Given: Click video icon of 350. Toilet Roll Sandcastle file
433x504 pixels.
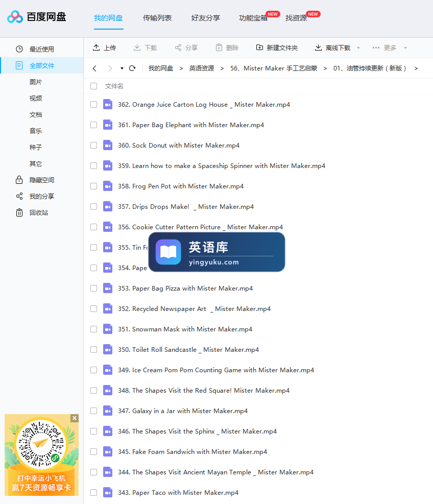Looking at the screenshot, I should pos(108,349).
